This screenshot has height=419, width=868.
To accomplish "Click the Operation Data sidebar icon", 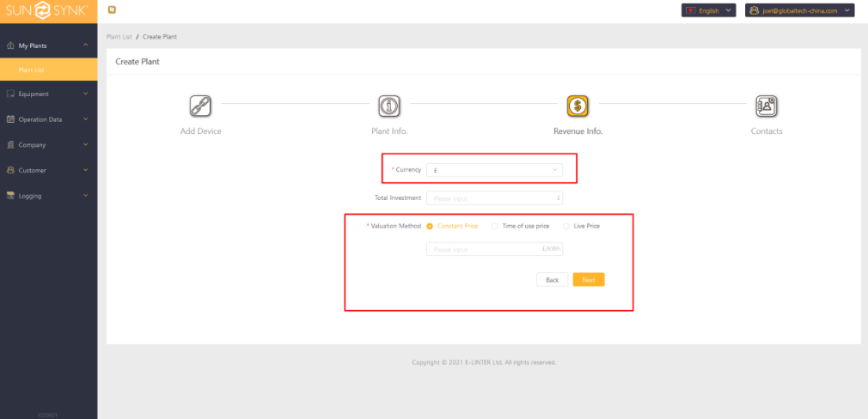I will click(x=10, y=119).
